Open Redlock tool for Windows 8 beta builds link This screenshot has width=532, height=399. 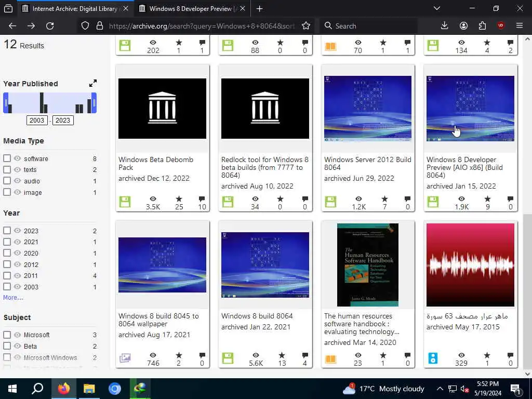coord(264,167)
